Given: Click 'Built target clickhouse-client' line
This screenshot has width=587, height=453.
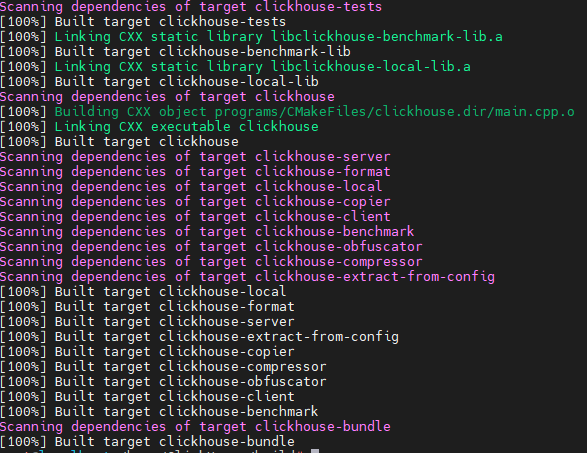Looking at the screenshot, I should tap(147, 397).
